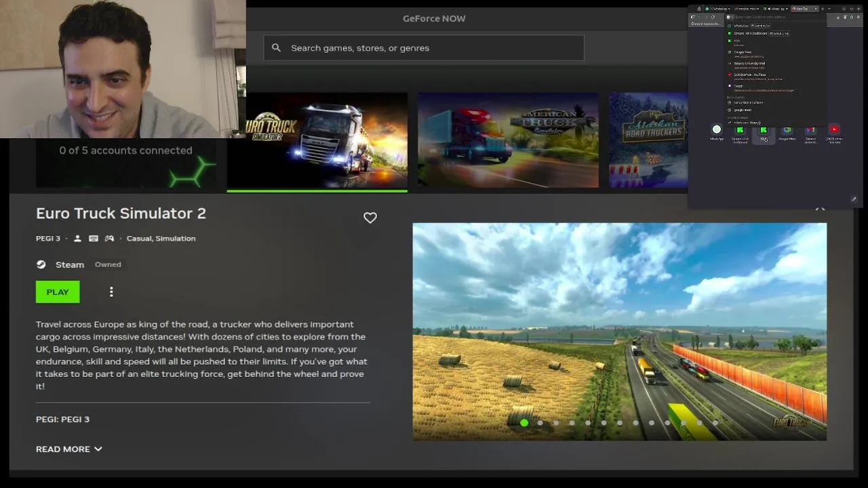The width and height of the screenshot is (868, 488).
Task: Click the Steam store logo icon
Action: tap(41, 264)
